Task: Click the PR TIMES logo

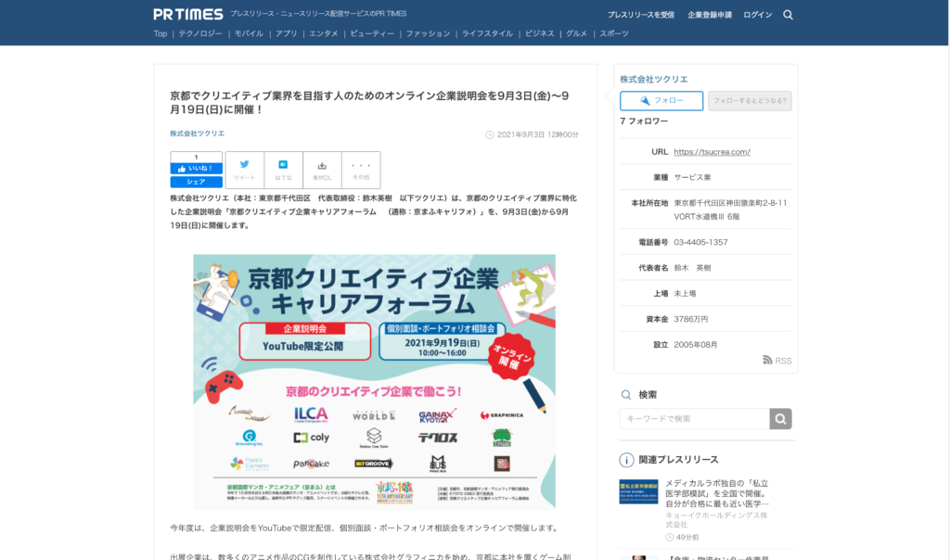Action: 187,14
